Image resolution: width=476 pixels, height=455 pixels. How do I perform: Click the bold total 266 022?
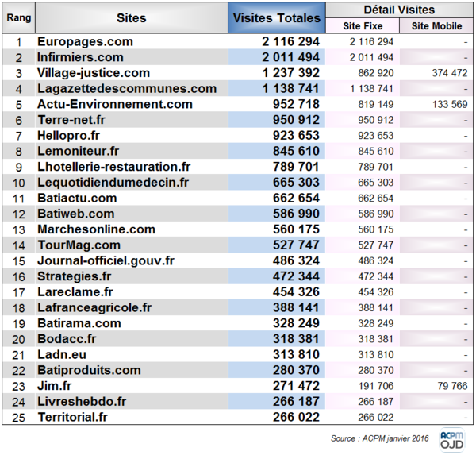click(x=296, y=418)
